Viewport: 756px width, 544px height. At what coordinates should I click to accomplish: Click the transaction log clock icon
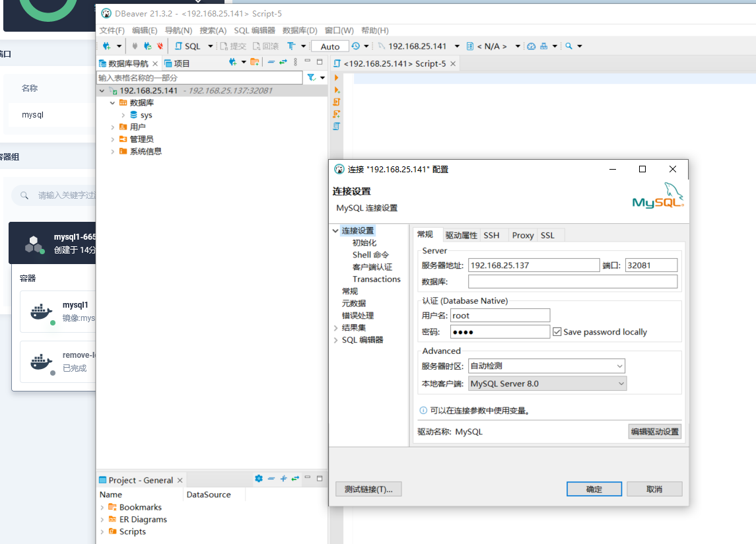click(355, 46)
